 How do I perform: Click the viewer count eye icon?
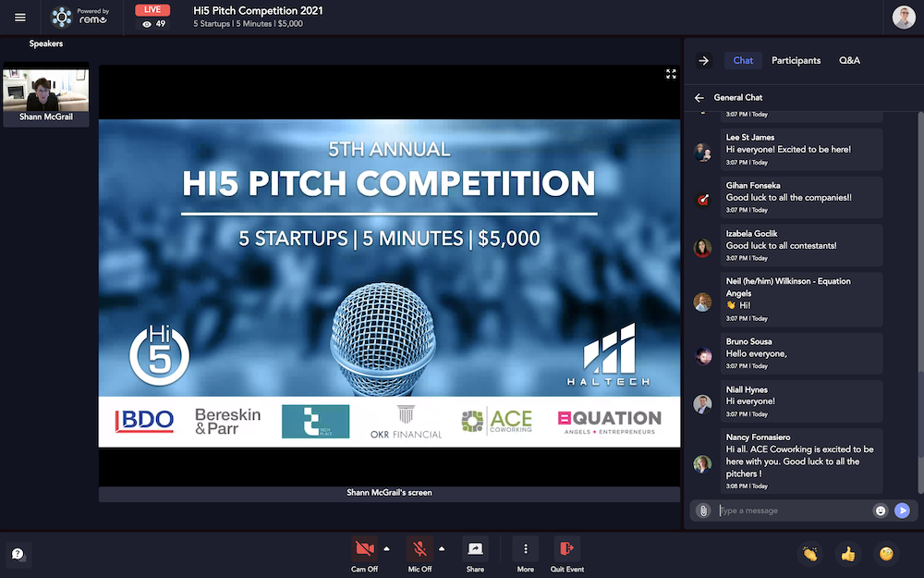[147, 24]
